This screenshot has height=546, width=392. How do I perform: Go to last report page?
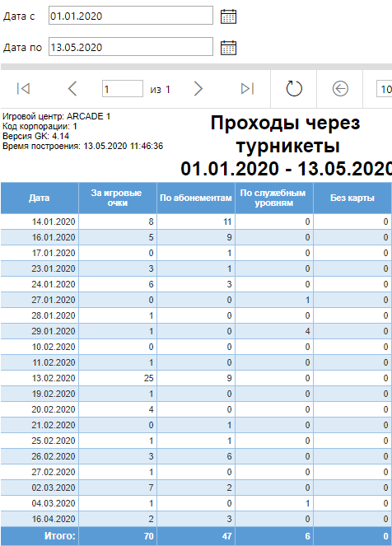point(247,89)
